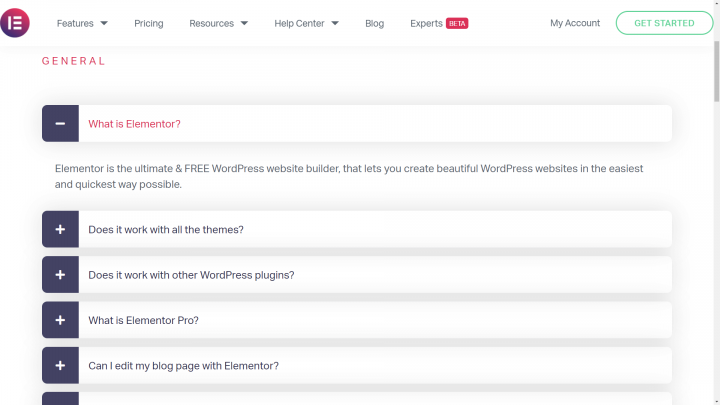720x405 pixels.
Task: Open the Resources dropdown menu
Action: (x=218, y=23)
